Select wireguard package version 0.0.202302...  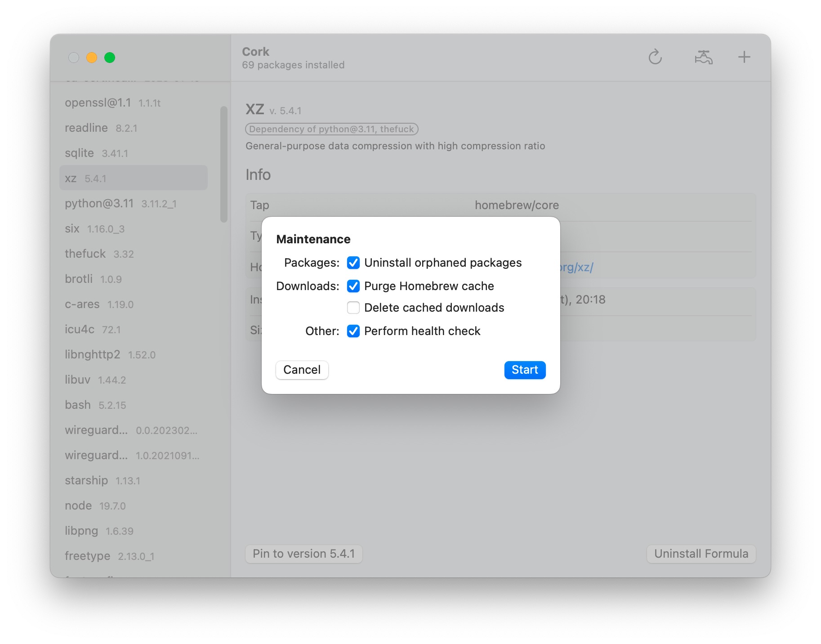[x=134, y=430]
